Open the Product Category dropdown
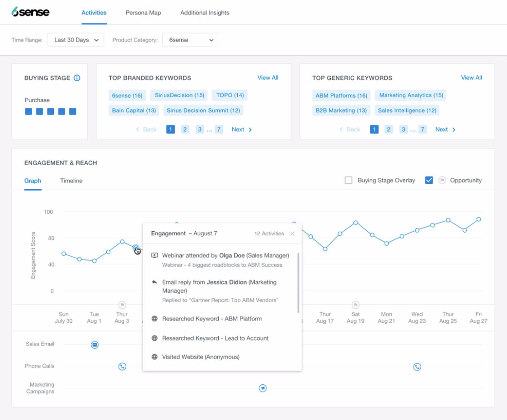The image size is (507, 420). coord(191,40)
